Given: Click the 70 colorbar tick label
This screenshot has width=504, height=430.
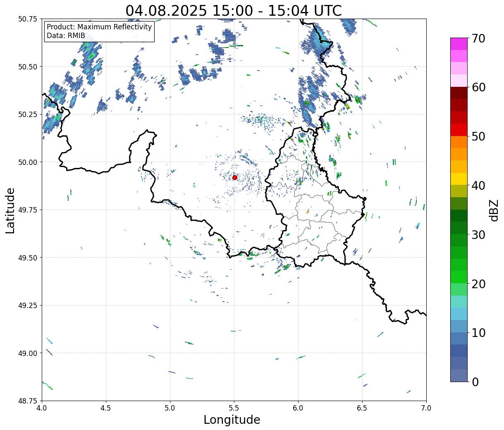Looking at the screenshot, I should click(x=478, y=38).
